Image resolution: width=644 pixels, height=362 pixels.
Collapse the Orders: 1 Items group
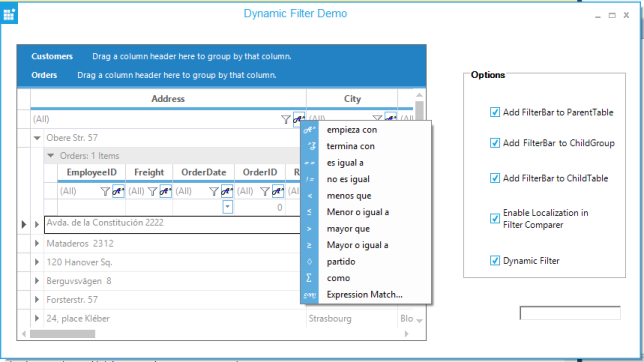point(51,156)
